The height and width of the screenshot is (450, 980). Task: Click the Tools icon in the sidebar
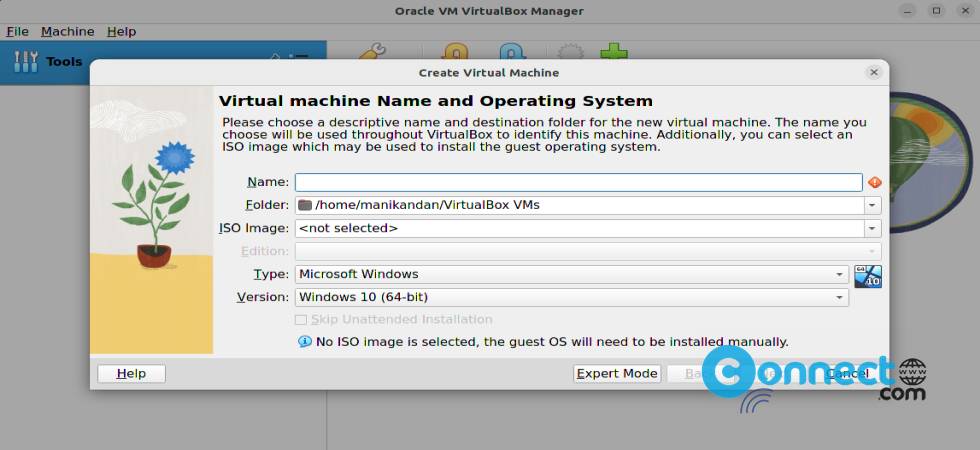tap(25, 62)
